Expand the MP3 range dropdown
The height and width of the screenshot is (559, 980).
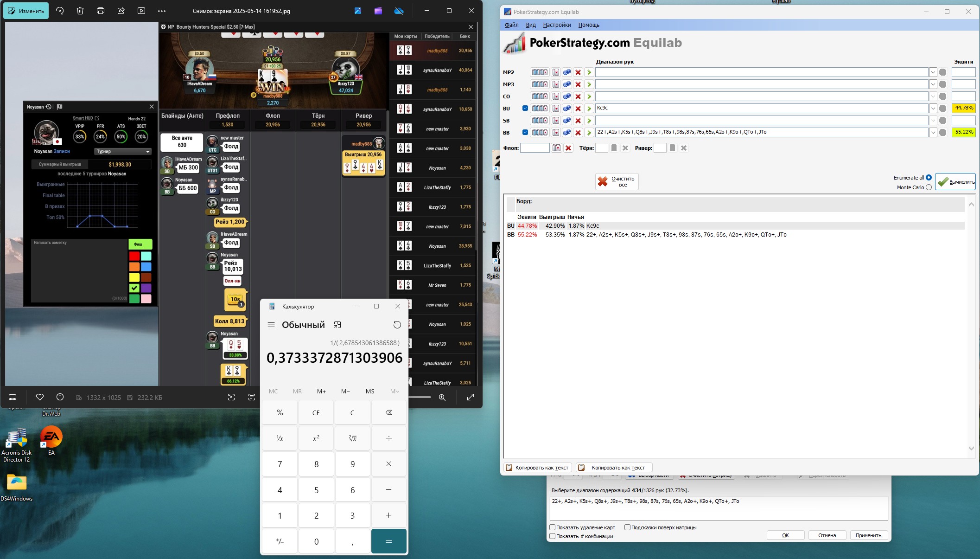(x=933, y=84)
